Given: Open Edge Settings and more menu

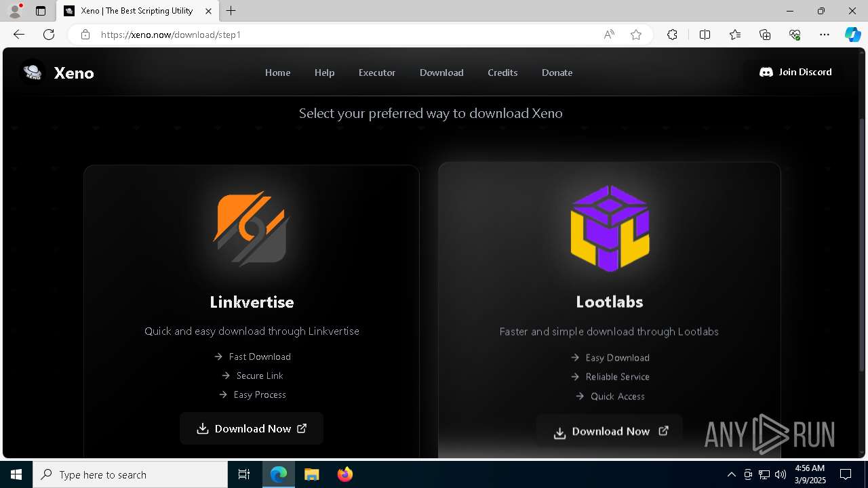Looking at the screenshot, I should (825, 35).
